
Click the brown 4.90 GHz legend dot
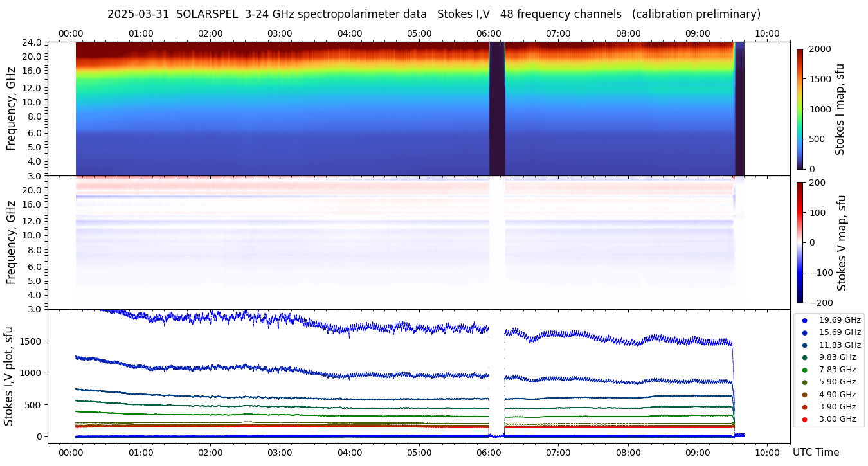804,395
